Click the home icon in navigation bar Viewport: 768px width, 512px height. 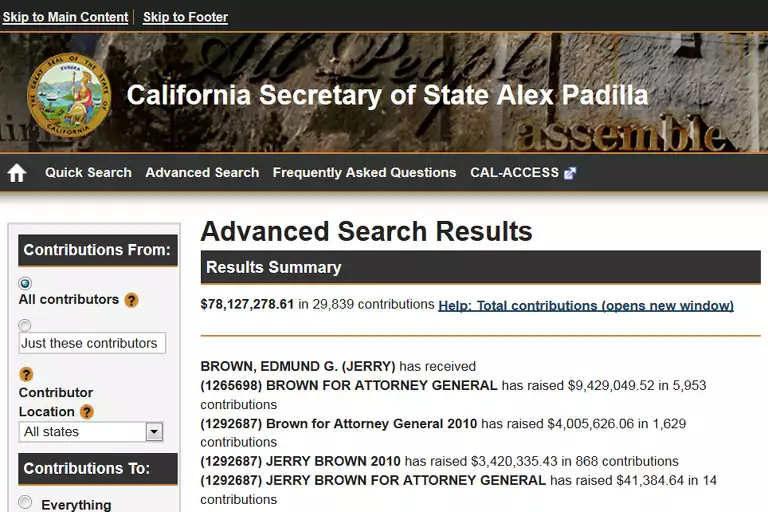pos(17,173)
